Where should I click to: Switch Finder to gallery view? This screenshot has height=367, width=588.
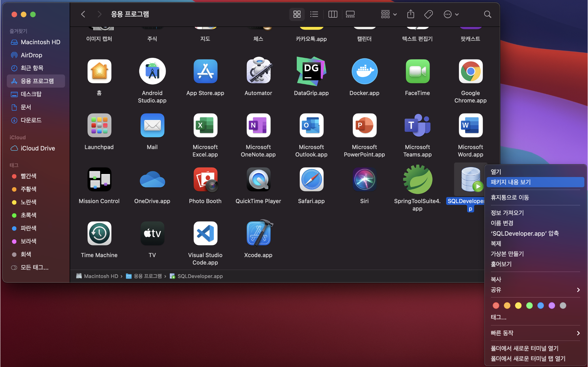coord(350,14)
